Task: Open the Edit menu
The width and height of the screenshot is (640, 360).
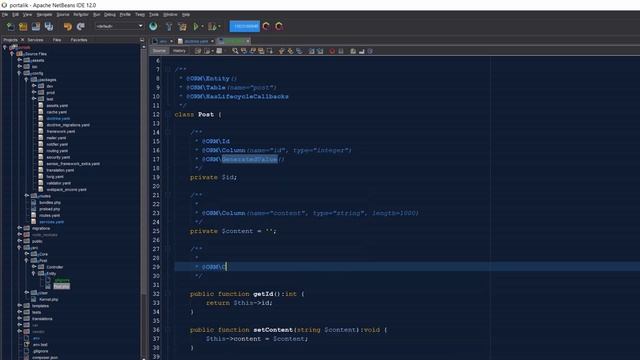Action: pos(15,15)
